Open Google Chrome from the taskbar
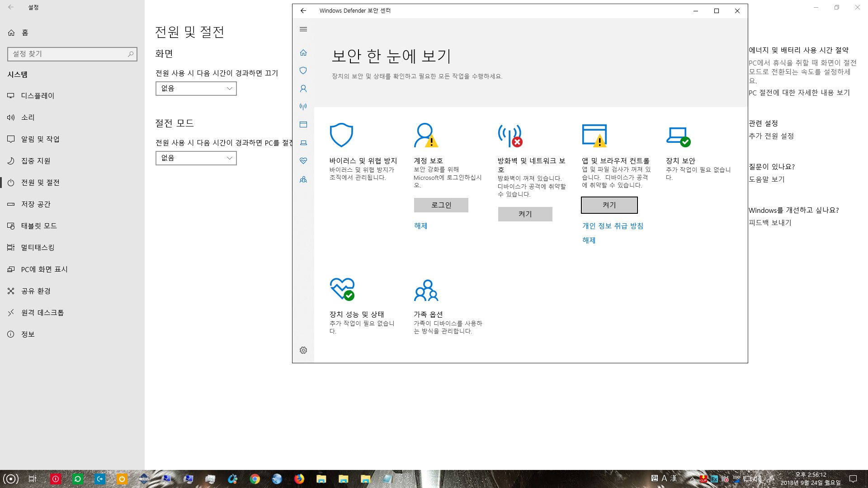Viewport: 868px width, 488px height. point(255,479)
